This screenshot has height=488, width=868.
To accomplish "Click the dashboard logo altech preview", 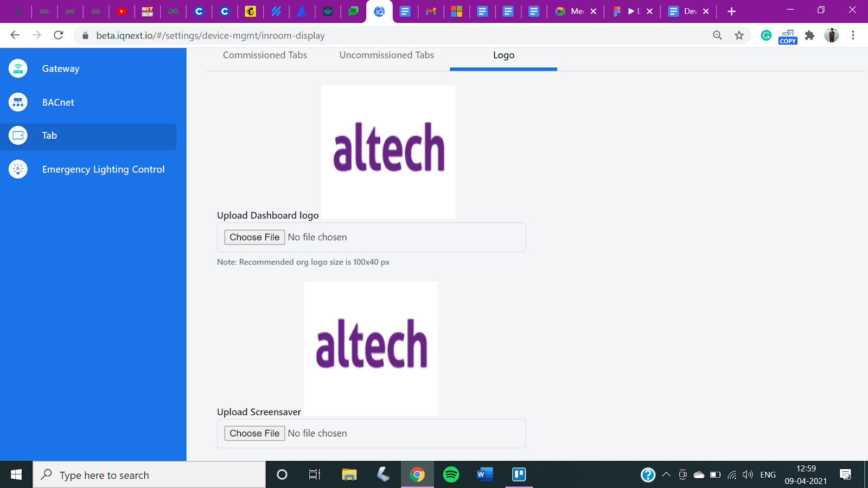I will tap(388, 152).
